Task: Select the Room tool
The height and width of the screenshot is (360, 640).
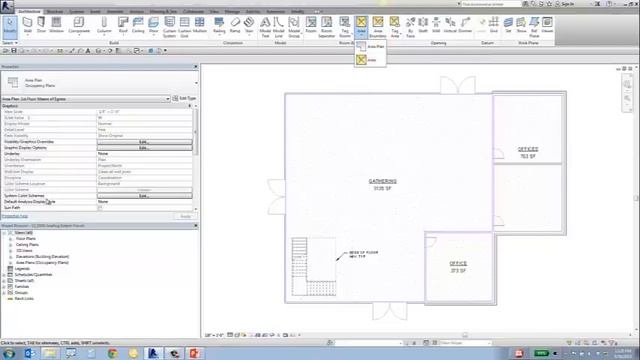Action: coord(311,25)
